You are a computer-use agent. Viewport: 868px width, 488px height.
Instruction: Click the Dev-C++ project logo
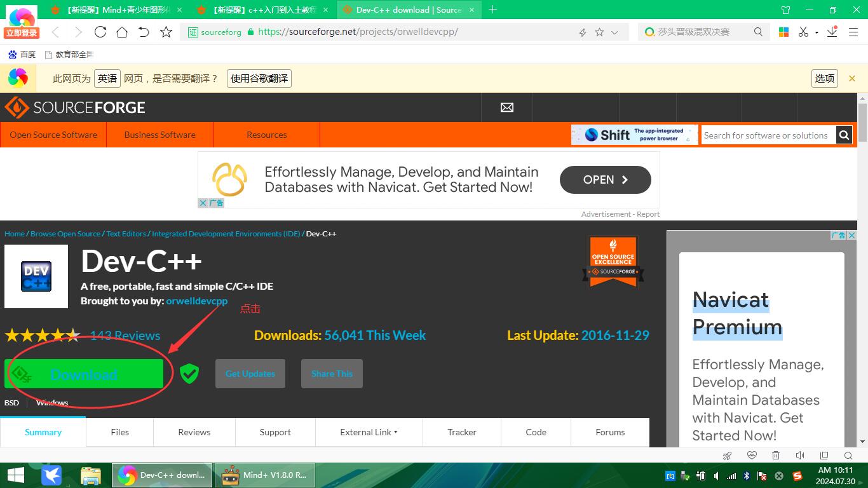pyautogui.click(x=36, y=276)
